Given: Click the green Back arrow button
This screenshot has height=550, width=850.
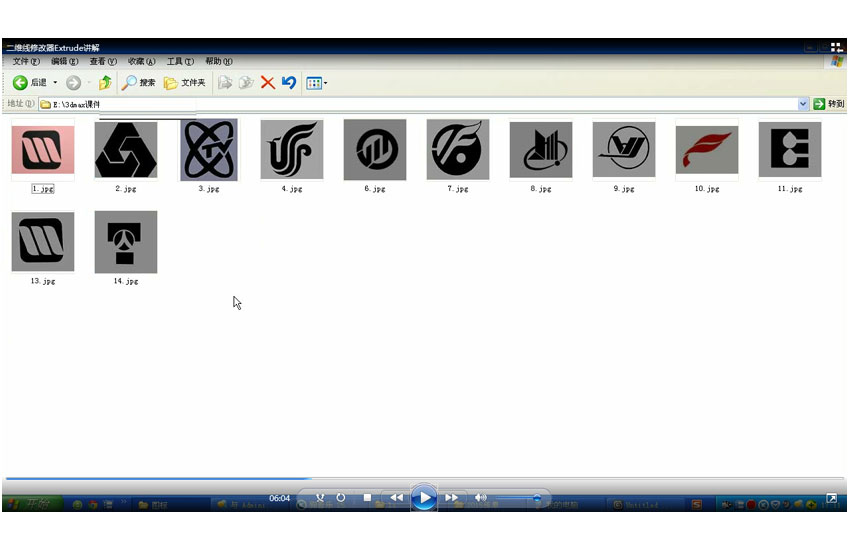Looking at the screenshot, I should click(20, 82).
